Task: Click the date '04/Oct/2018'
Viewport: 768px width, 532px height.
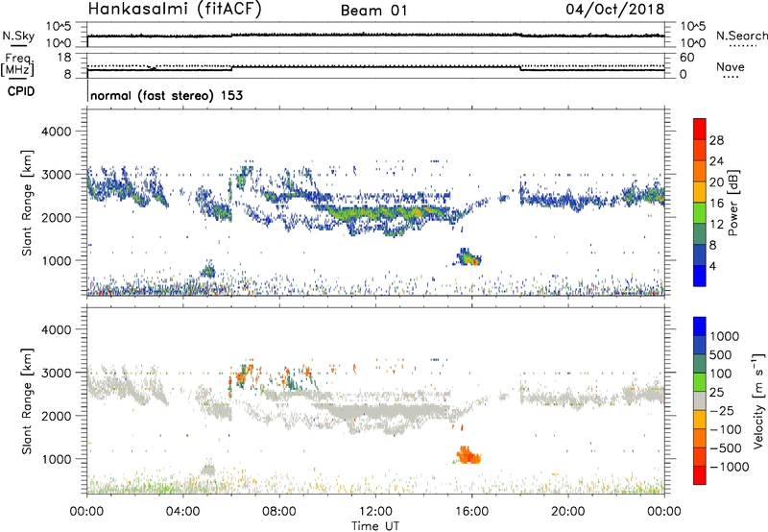Action: point(614,10)
